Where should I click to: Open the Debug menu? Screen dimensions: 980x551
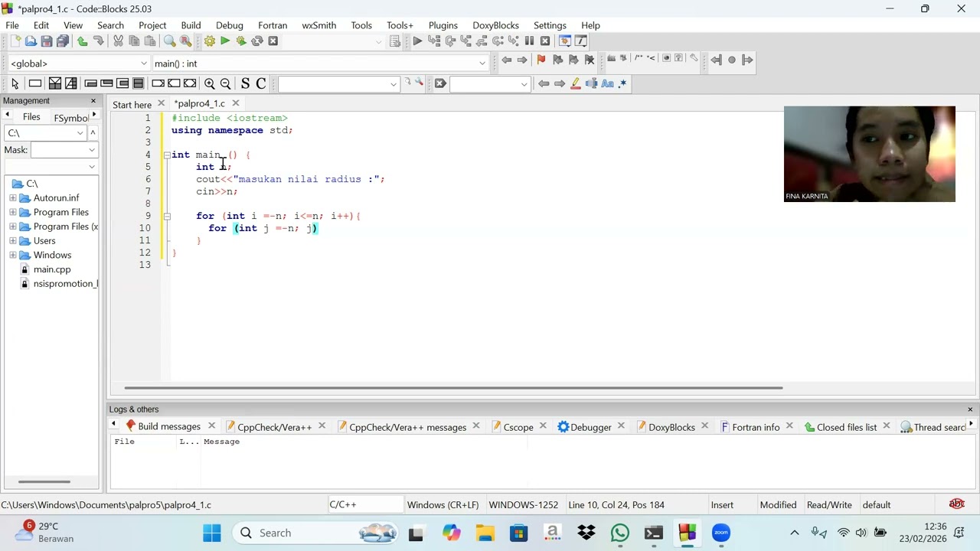click(229, 25)
